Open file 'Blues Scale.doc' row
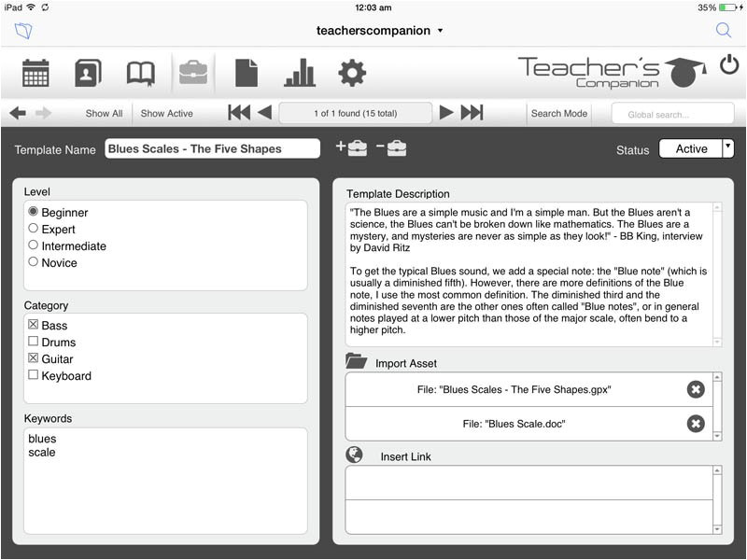This screenshot has height=560, width=747. coord(514,424)
